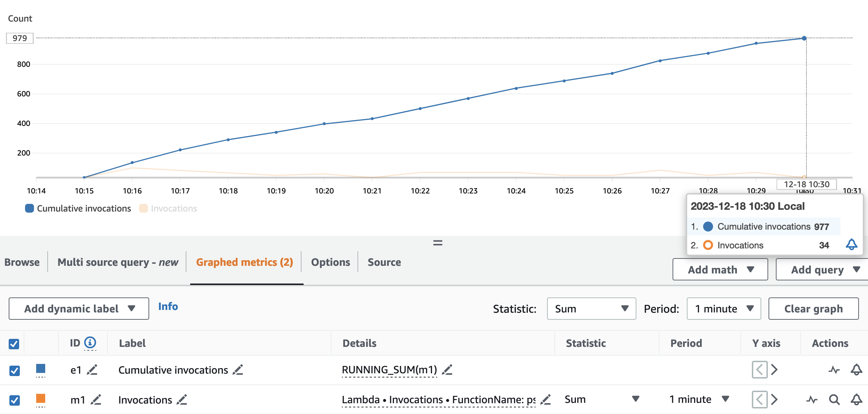Click anomaly detection icon in m1 row
This screenshot has width=868, height=414.
coord(812,400)
